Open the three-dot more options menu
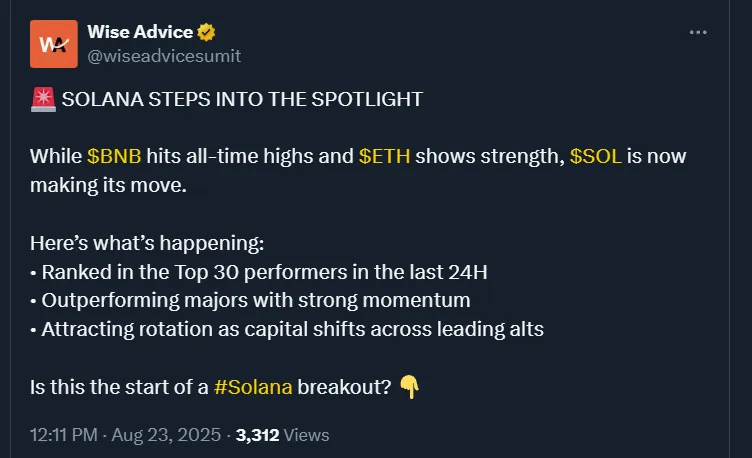The height and width of the screenshot is (458, 752). (x=698, y=33)
